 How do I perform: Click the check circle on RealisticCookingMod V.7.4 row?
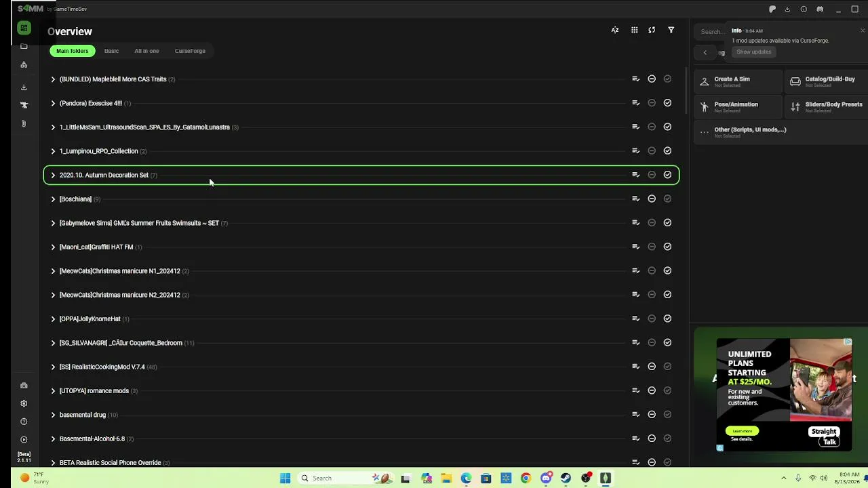pyautogui.click(x=667, y=367)
